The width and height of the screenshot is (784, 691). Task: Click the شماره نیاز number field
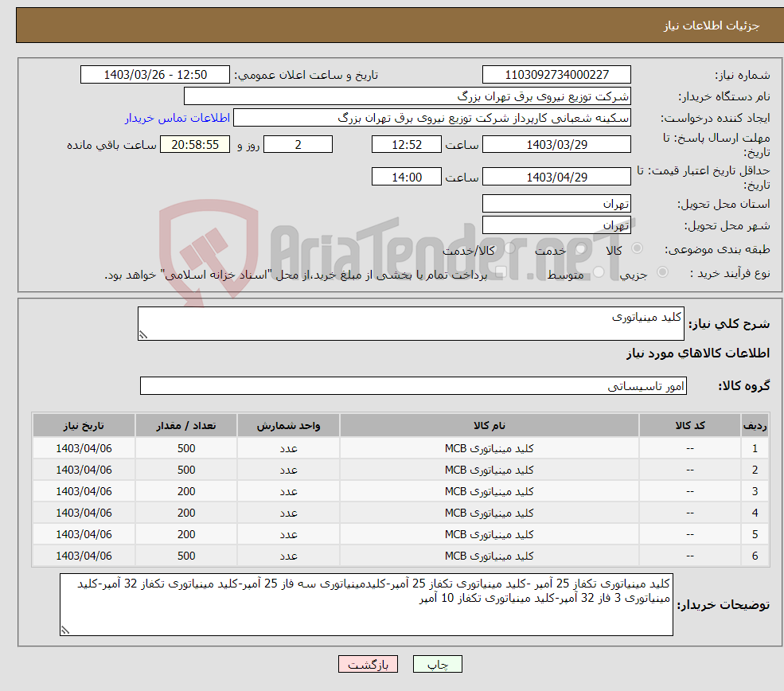point(556,75)
